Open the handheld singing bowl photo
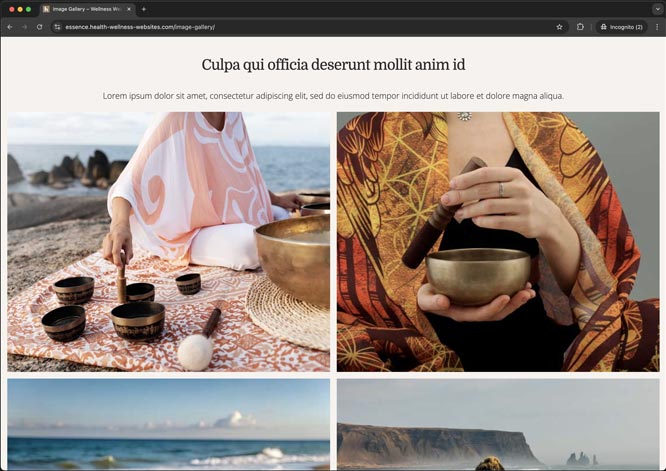 click(498, 242)
